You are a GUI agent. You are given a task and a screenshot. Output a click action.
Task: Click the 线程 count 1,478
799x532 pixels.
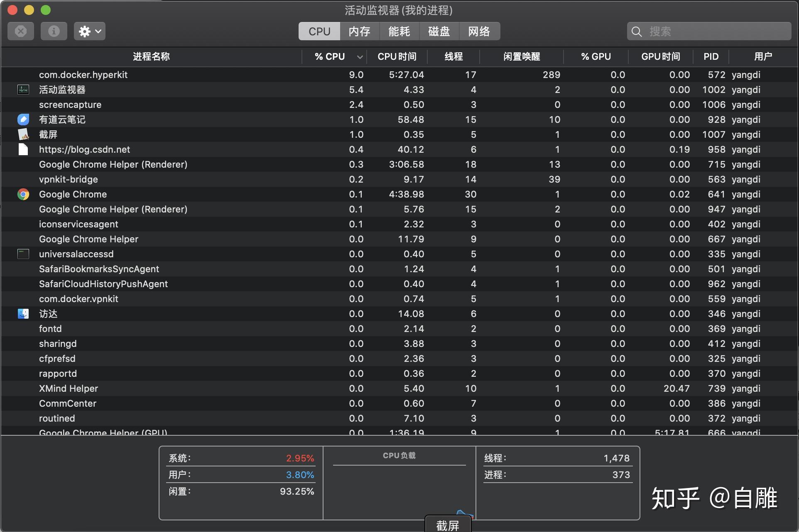pyautogui.click(x=616, y=458)
